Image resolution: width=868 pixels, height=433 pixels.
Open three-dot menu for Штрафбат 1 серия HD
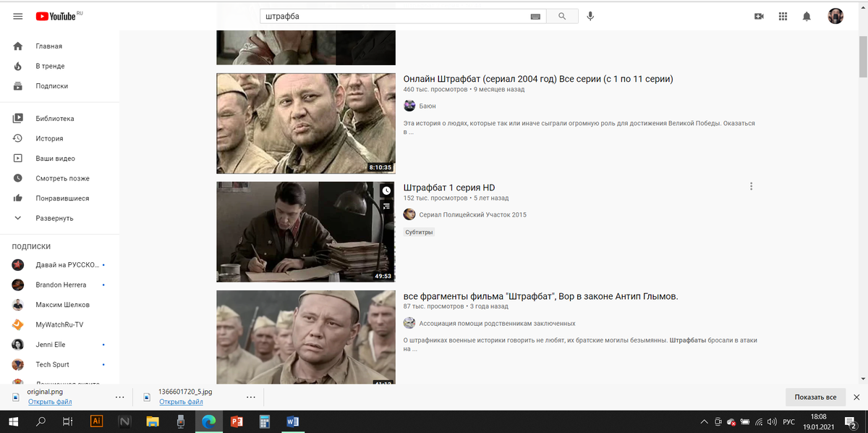coord(751,187)
